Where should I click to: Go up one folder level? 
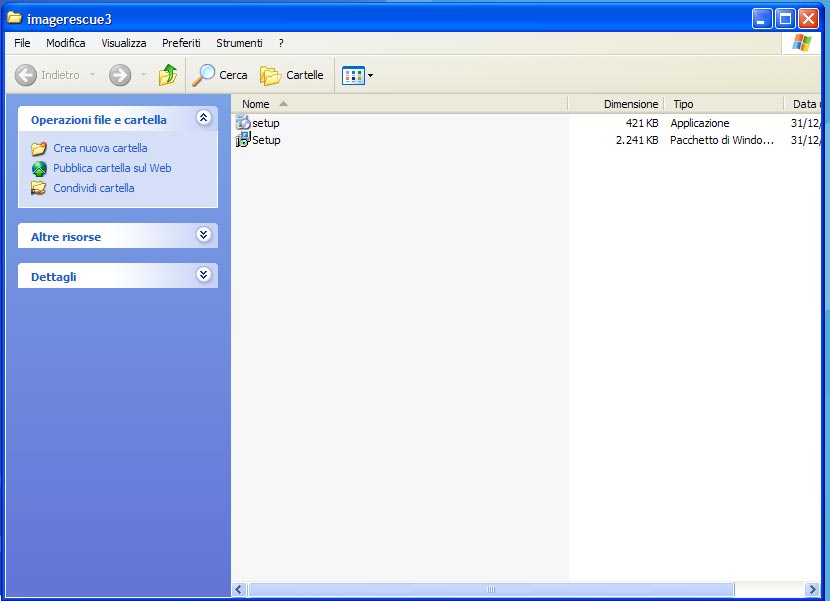pyautogui.click(x=168, y=75)
